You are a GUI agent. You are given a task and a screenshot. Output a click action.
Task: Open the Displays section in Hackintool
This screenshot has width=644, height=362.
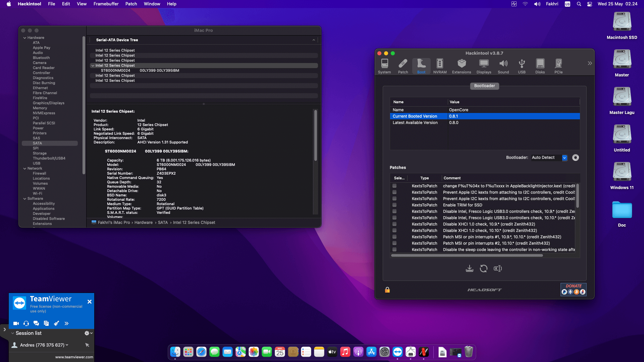[x=484, y=66]
